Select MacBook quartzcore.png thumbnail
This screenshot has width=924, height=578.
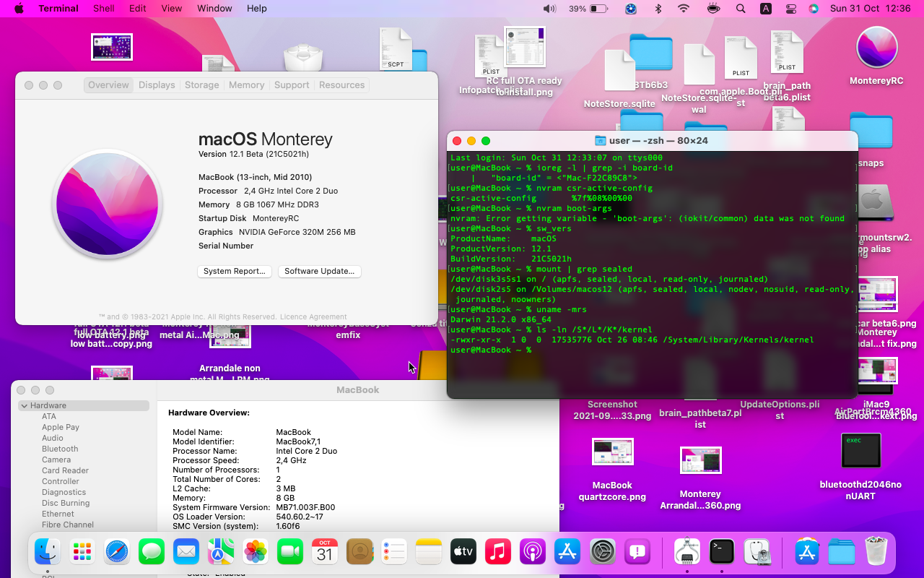coord(613,452)
